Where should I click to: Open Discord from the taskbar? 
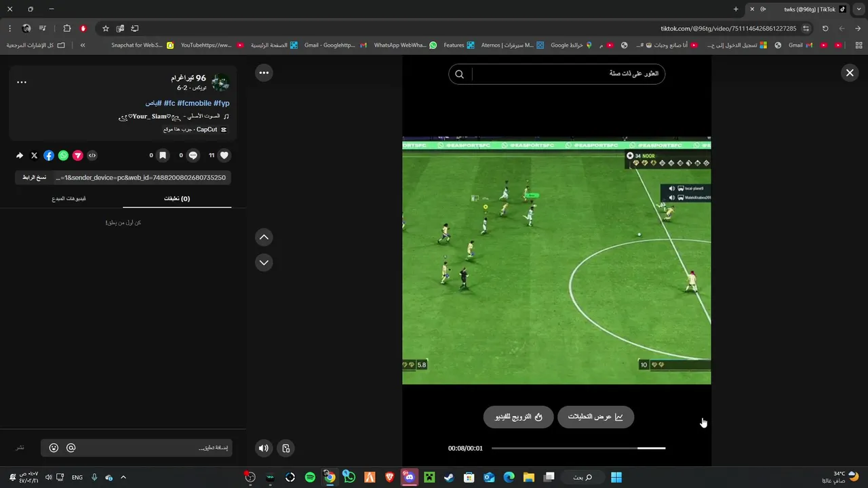[409, 477]
